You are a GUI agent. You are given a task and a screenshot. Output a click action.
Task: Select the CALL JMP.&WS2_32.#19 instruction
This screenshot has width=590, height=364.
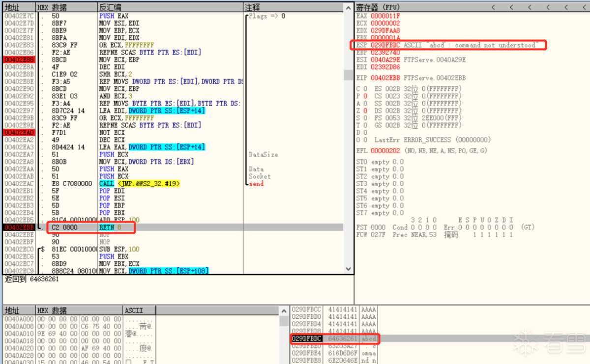click(x=140, y=184)
